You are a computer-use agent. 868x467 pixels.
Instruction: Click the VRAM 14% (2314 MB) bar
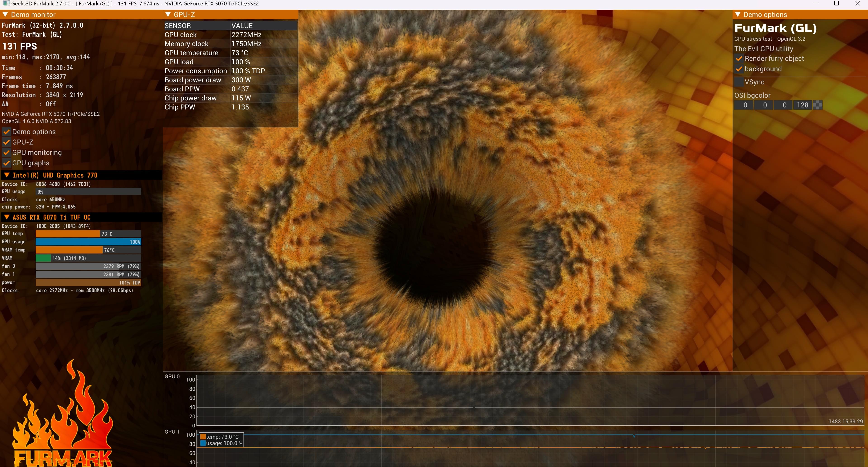(88, 258)
